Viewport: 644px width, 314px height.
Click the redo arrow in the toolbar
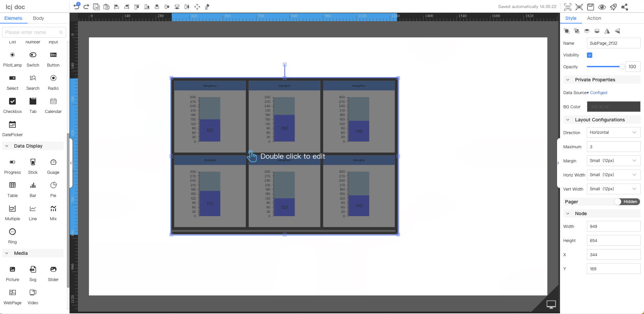click(86, 7)
